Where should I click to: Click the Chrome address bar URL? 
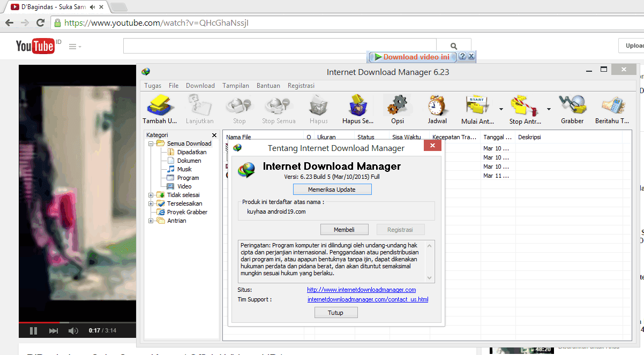[156, 23]
